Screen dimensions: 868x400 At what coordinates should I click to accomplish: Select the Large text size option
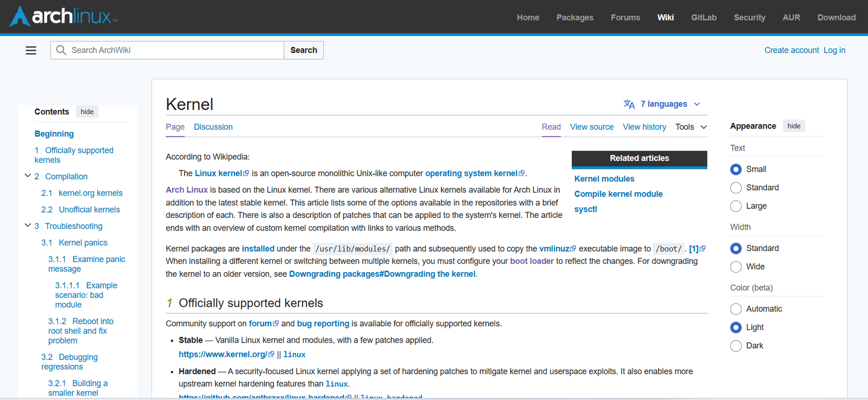[736, 206]
